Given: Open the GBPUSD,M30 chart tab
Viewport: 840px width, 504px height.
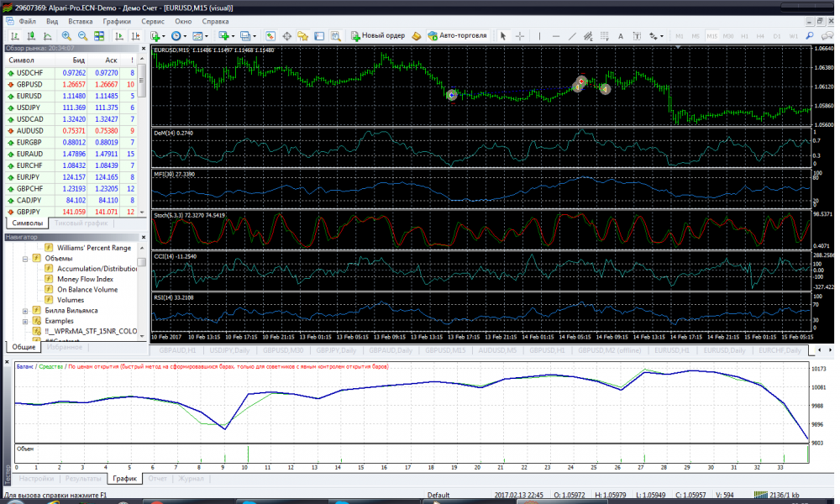Looking at the screenshot, I should pos(283,350).
